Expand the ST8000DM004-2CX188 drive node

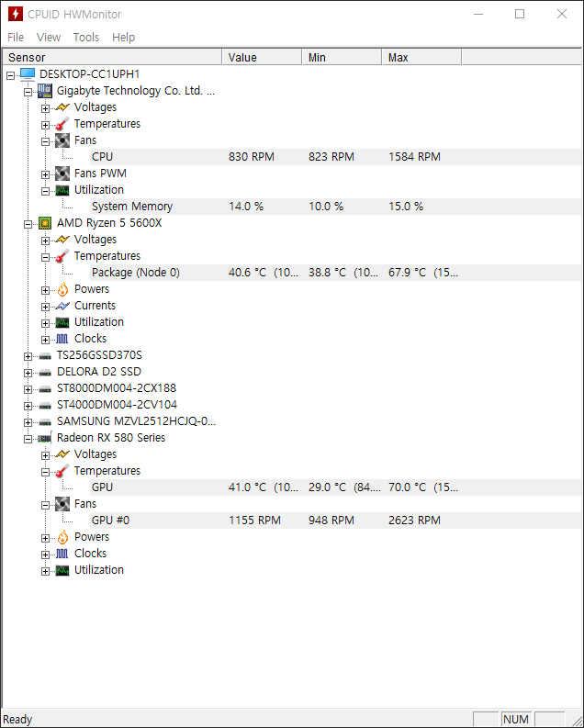pyautogui.click(x=28, y=389)
